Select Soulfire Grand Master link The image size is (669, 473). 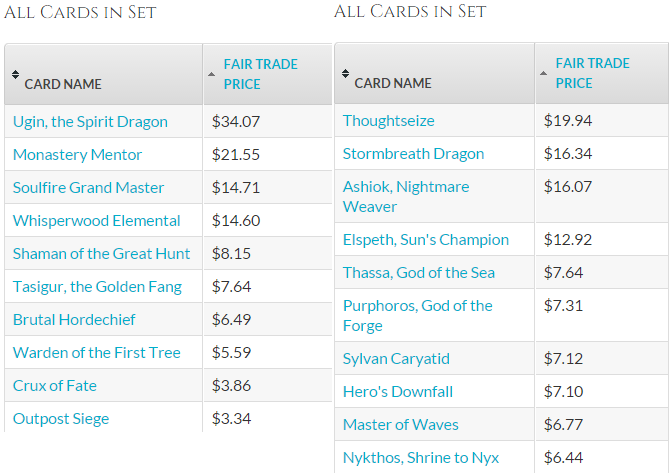[88, 188]
